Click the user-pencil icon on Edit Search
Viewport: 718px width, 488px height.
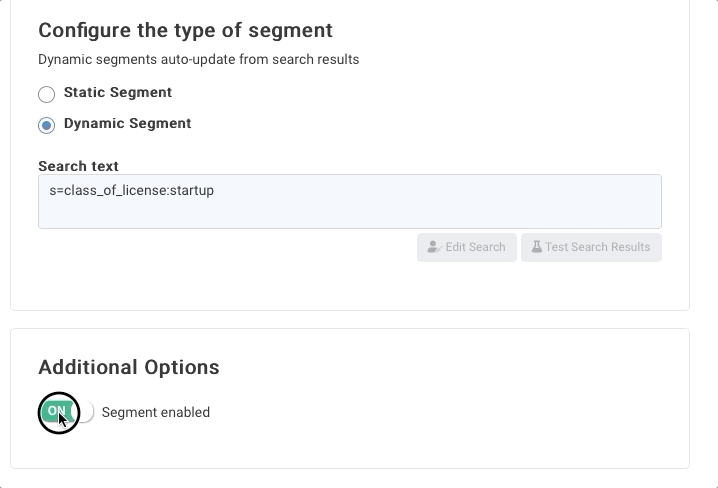[434, 247]
